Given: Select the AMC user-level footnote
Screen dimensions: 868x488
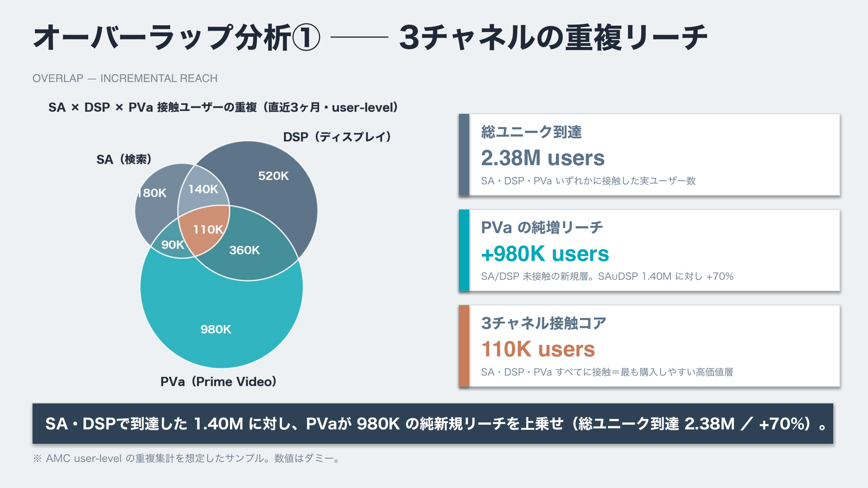Looking at the screenshot, I should pos(187,458).
